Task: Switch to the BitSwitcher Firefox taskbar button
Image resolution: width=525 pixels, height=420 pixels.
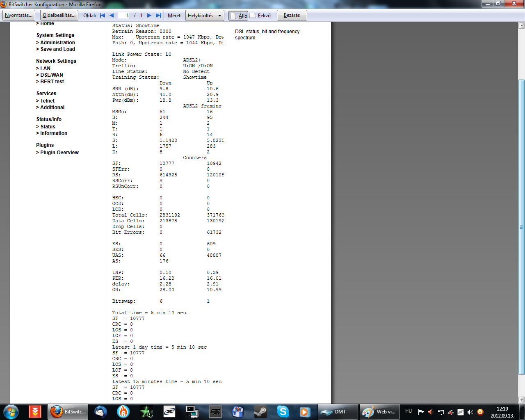Action: pos(68,411)
